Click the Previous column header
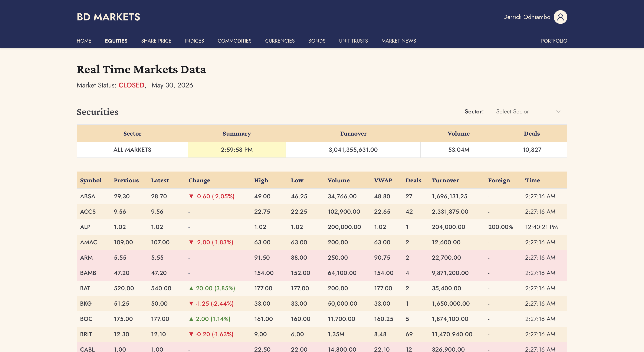The width and height of the screenshot is (644, 352). tap(126, 180)
